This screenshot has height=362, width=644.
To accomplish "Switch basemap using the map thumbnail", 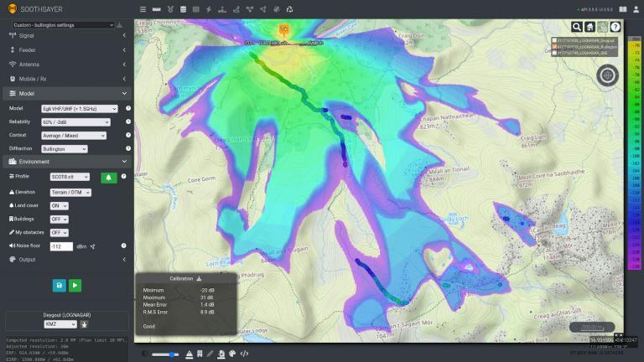I will click(x=603, y=27).
